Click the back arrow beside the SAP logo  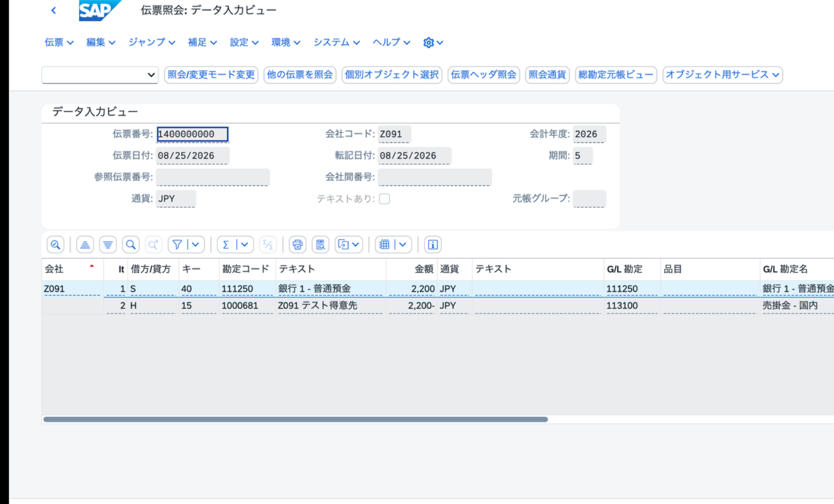point(54,10)
